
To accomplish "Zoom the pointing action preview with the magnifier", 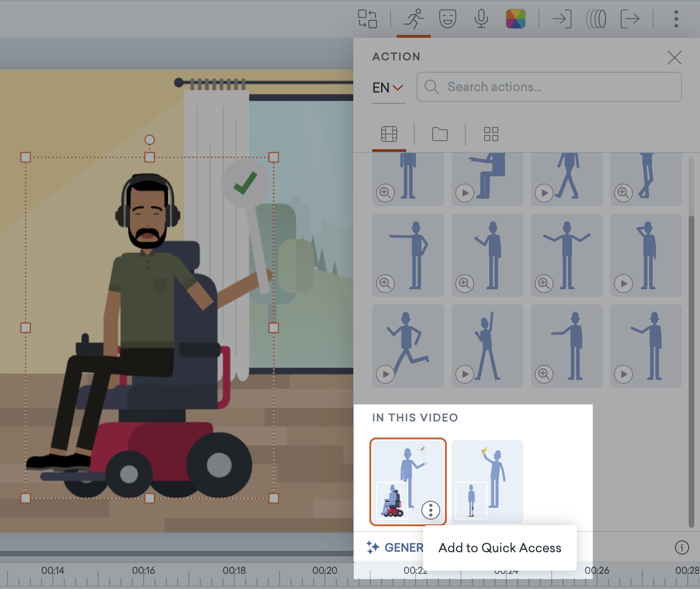I will (385, 284).
